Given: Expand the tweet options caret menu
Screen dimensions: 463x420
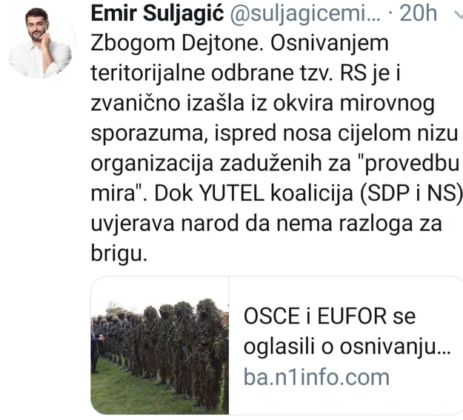Looking at the screenshot, I should coord(458,14).
